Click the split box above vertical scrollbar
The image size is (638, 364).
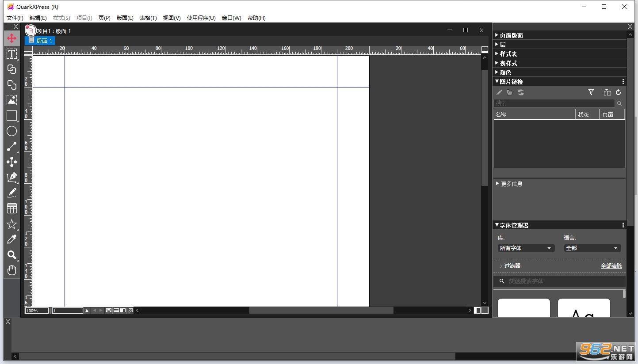(485, 49)
